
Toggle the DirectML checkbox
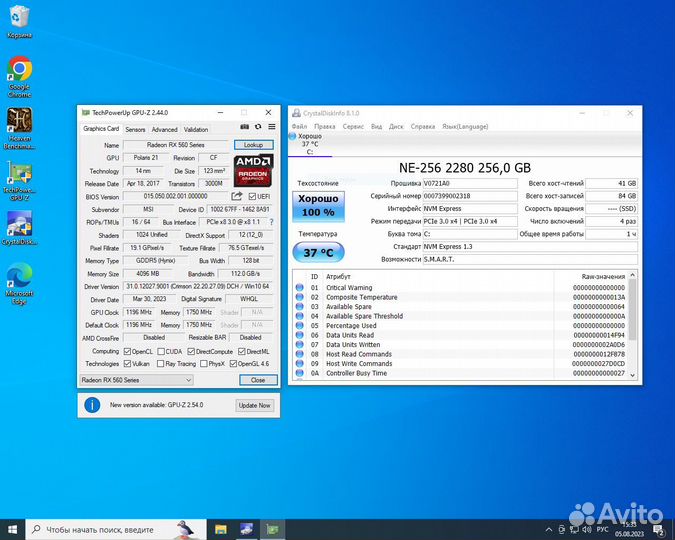(x=242, y=351)
